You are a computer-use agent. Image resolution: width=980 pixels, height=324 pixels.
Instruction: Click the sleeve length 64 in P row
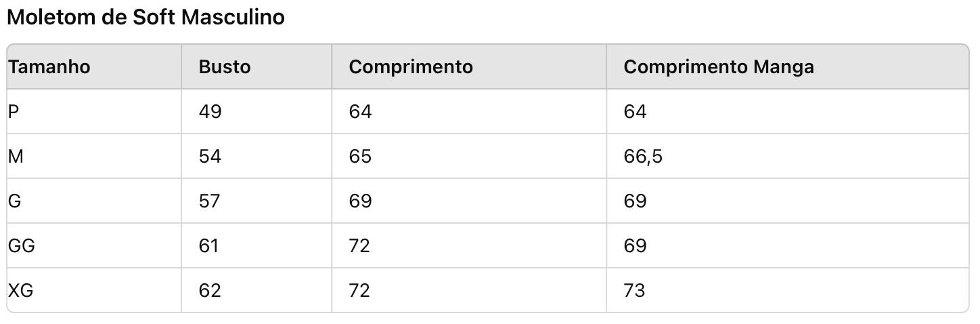[x=636, y=111]
